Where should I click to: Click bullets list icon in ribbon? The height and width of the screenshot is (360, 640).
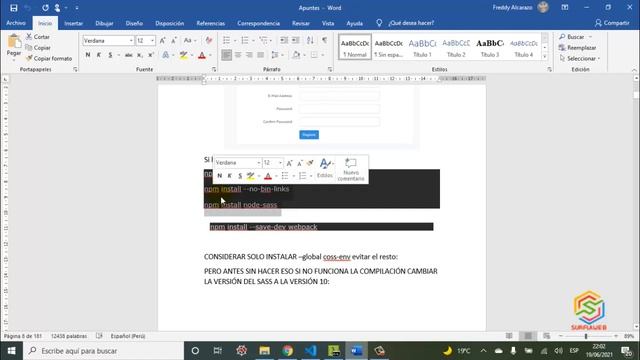click(x=227, y=40)
